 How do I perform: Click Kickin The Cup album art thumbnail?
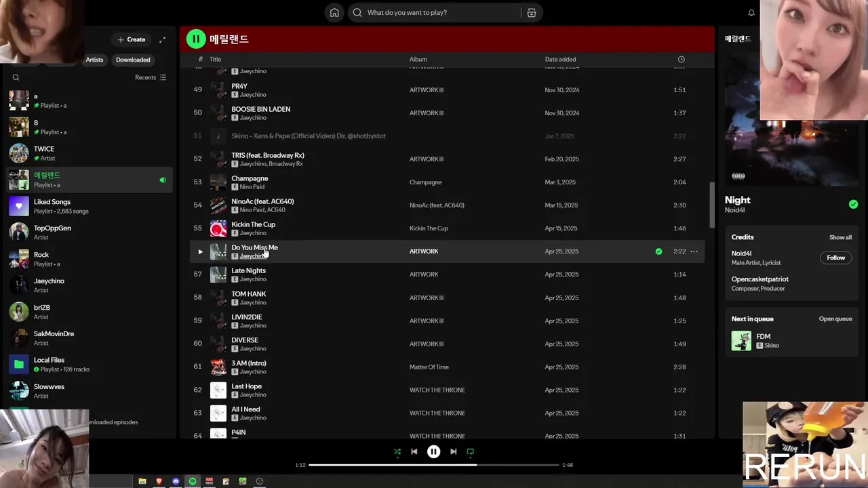[218, 228]
